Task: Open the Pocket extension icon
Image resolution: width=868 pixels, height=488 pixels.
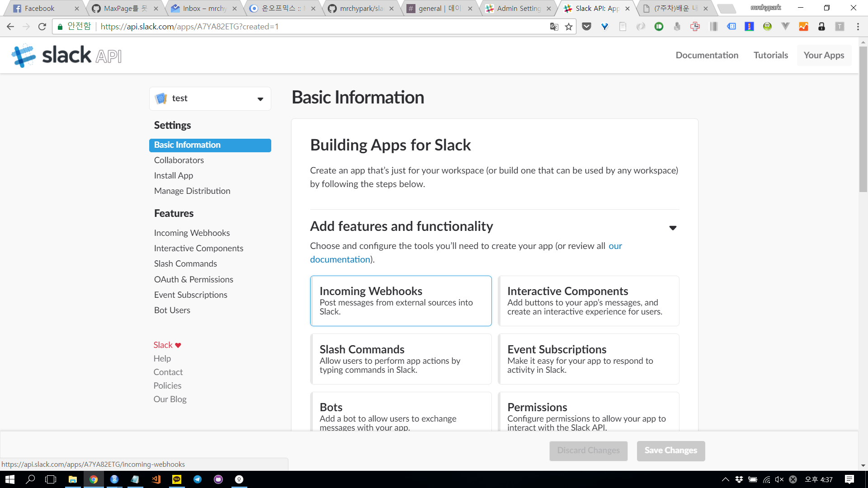Action: (x=586, y=27)
